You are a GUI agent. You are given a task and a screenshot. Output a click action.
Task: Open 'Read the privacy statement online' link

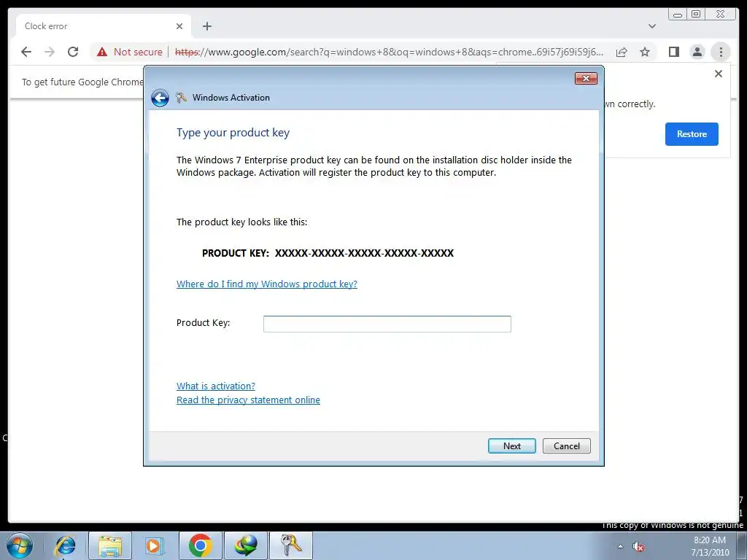coord(248,400)
